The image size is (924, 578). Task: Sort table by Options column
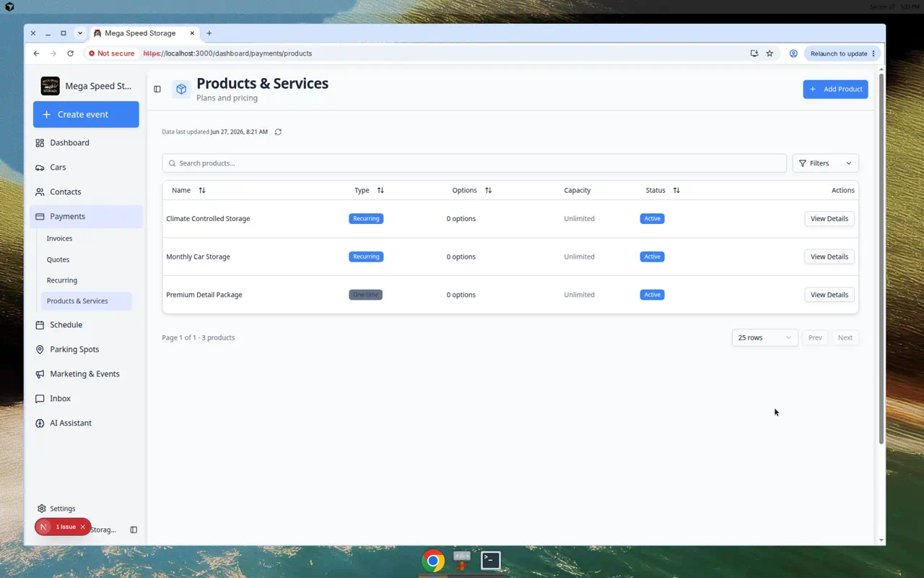[471, 190]
